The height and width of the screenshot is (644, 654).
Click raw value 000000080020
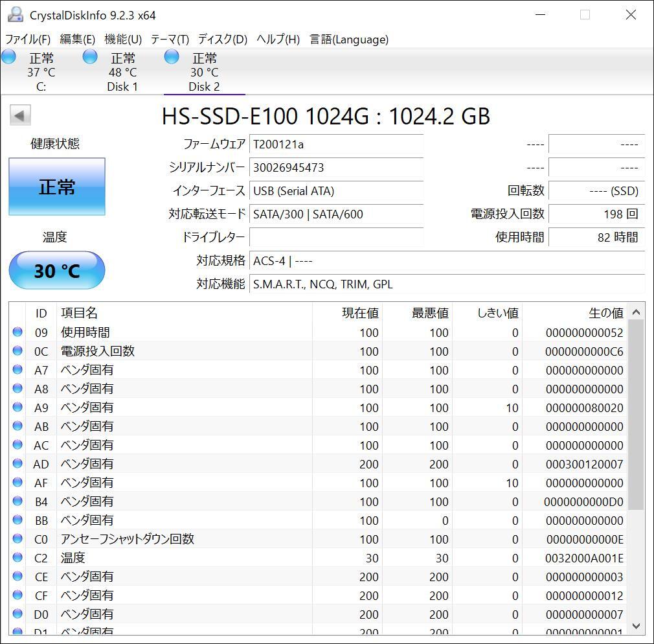584,408
